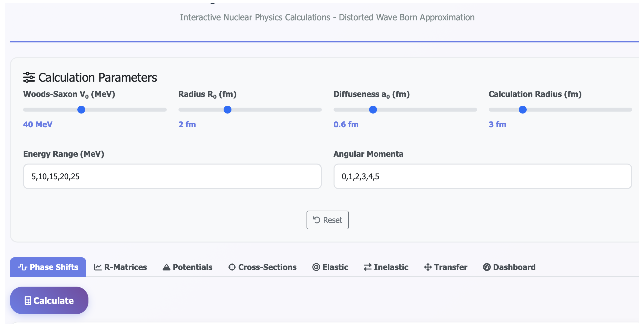Click the Radius R0 slider handle
Viewport: 644px width, 327px height.
(x=227, y=110)
